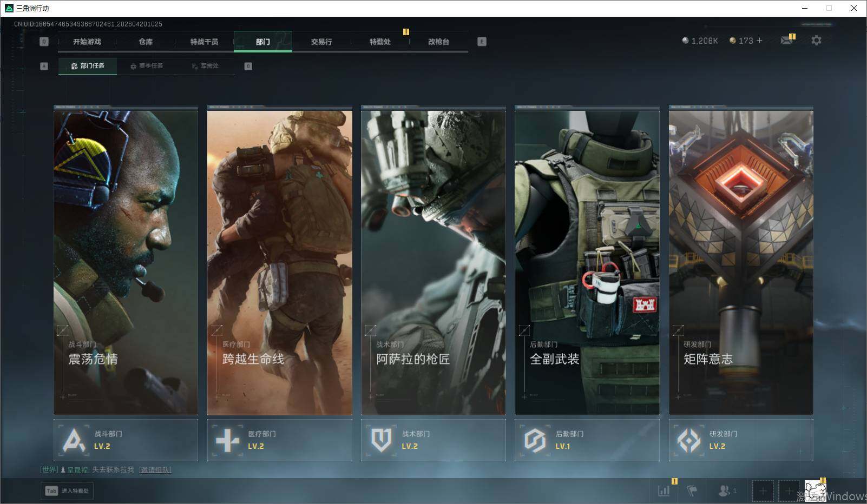
Task: Click the 邀请组队 link in chat
Action: (x=155, y=470)
